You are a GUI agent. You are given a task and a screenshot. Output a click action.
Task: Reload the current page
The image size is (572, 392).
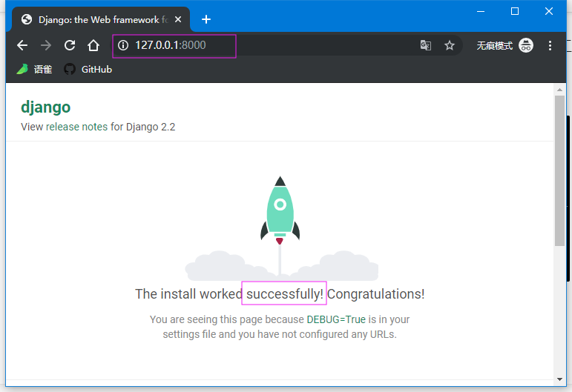70,45
